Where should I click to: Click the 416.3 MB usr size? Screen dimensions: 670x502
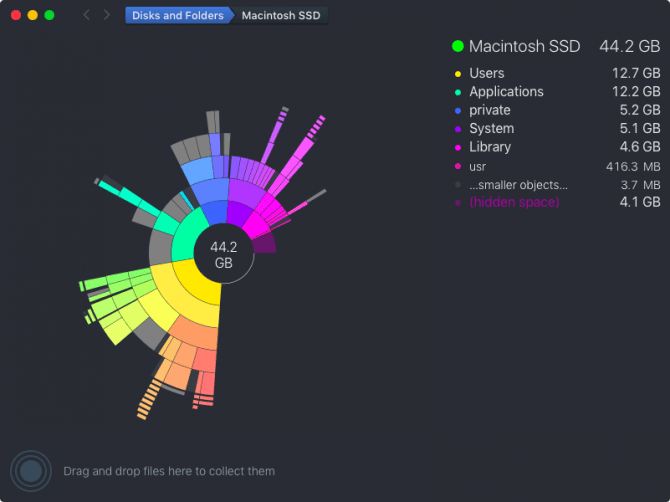633,166
